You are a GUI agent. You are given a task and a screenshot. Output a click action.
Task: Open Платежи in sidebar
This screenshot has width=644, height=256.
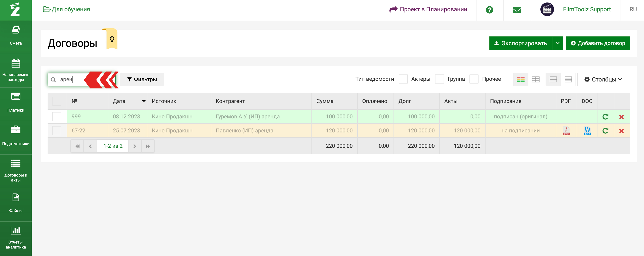click(16, 103)
